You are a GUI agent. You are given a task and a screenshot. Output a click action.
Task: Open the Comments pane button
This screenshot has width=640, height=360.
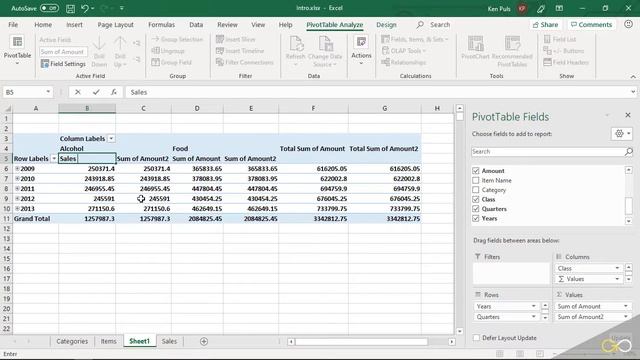(591, 24)
